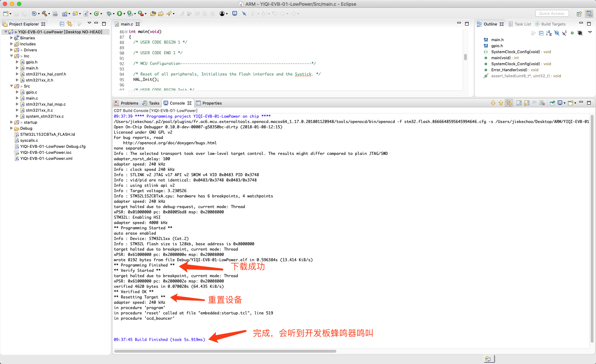The height and width of the screenshot is (364, 596).
Task: Toggle Hide Non-Public Members in Outline
Action: click(x=572, y=33)
